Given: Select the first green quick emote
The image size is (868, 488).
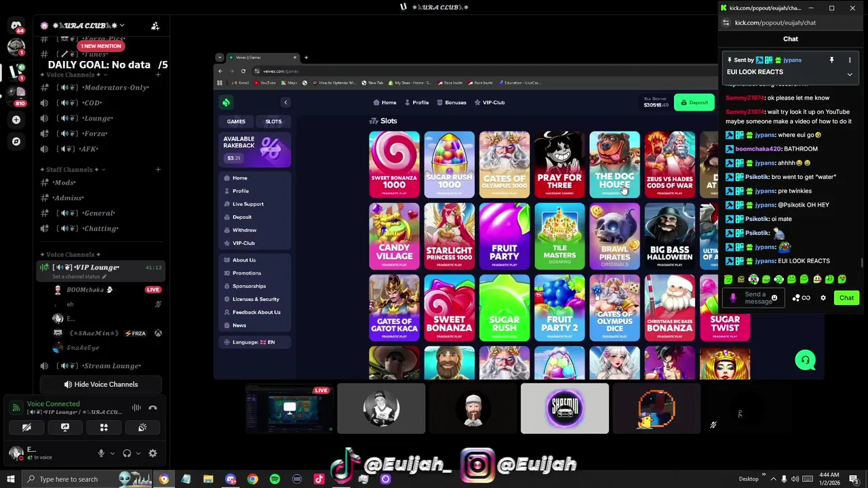Looking at the screenshot, I should 728,279.
